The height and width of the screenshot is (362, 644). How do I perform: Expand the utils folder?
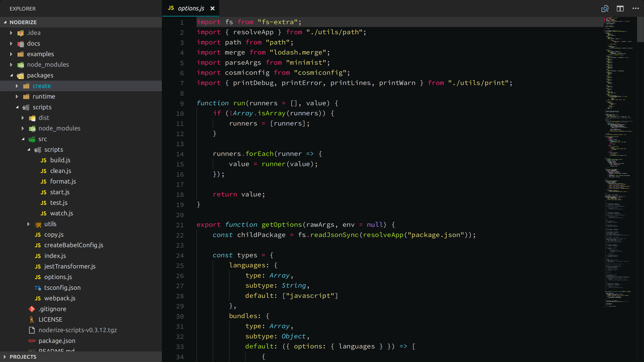(x=28, y=224)
